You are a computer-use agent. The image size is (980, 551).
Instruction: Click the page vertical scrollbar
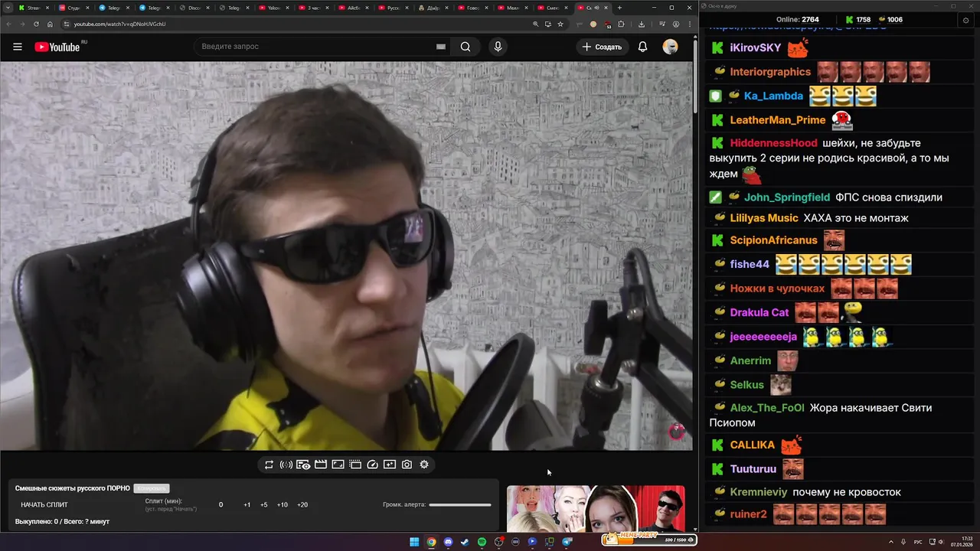coord(695,77)
